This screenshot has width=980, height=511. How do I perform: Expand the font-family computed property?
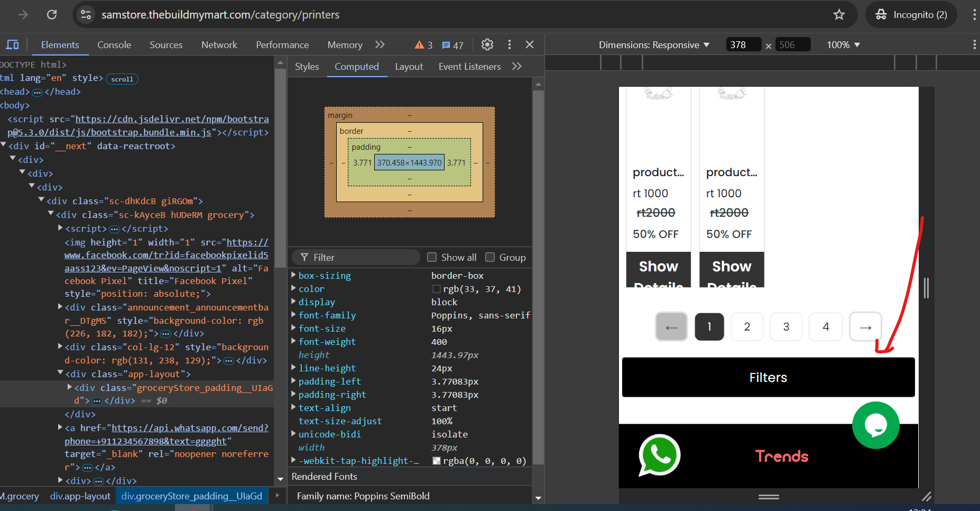pos(294,315)
